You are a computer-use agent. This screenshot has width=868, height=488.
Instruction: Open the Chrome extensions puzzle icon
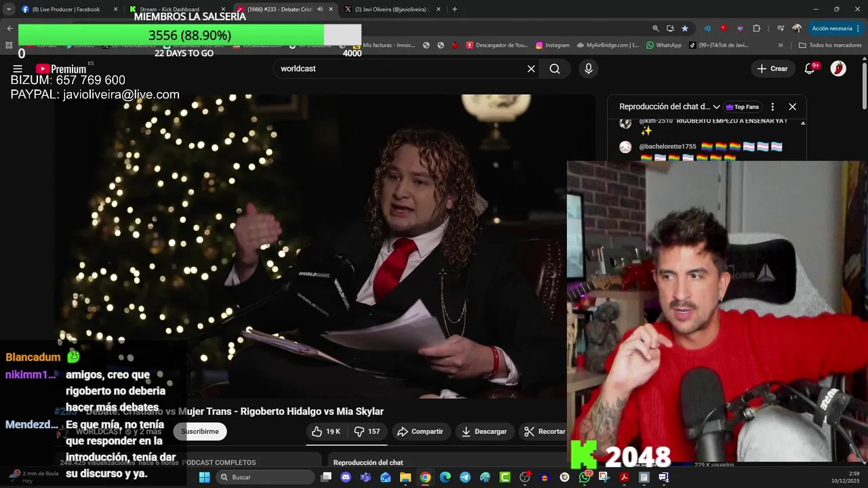pyautogui.click(x=757, y=28)
